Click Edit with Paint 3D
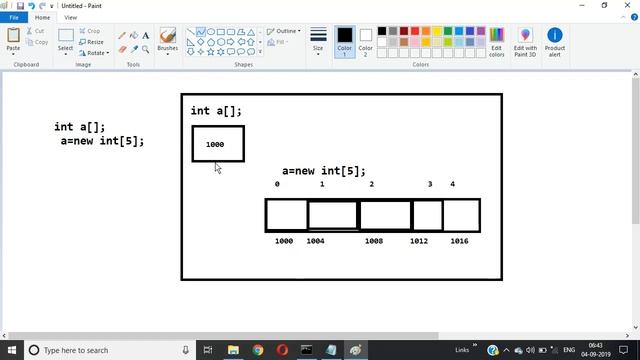Screen dimensions: 640x360 coord(525,42)
